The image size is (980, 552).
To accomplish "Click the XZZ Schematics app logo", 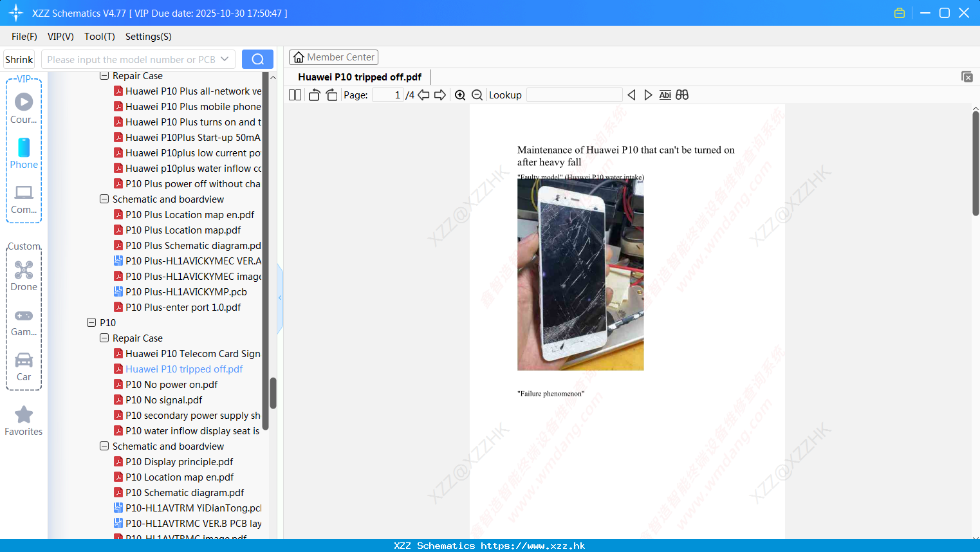I will click(x=15, y=13).
